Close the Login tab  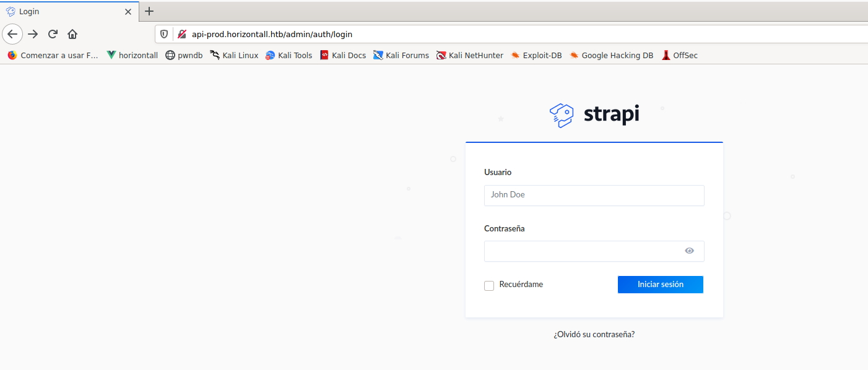128,12
